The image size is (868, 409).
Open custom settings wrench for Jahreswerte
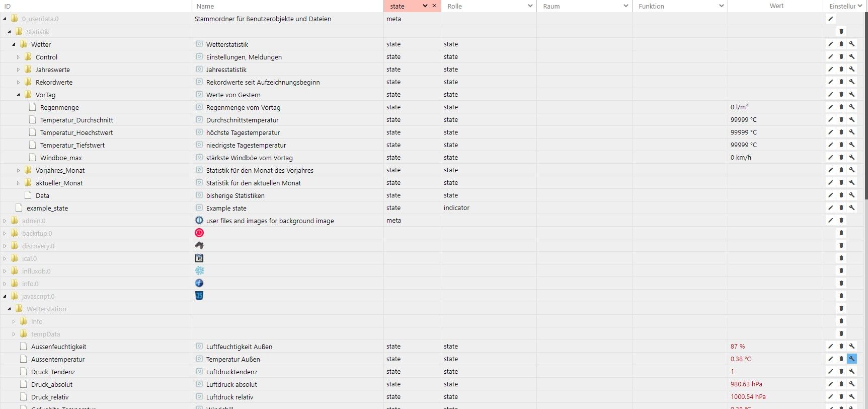[x=852, y=70]
